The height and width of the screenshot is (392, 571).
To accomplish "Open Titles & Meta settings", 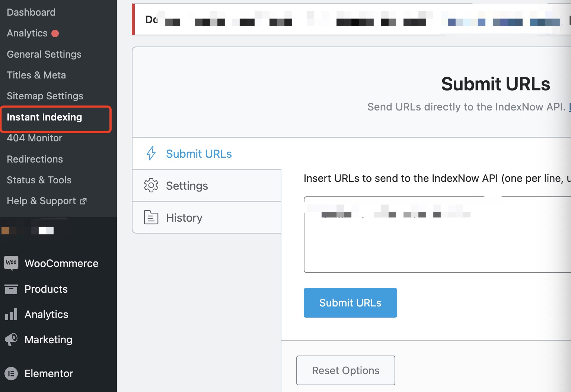I will pos(36,75).
